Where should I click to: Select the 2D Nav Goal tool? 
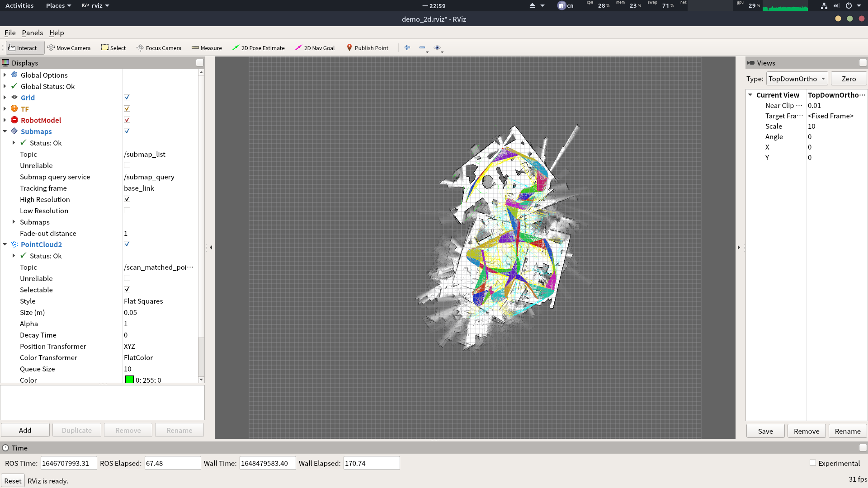tap(315, 48)
